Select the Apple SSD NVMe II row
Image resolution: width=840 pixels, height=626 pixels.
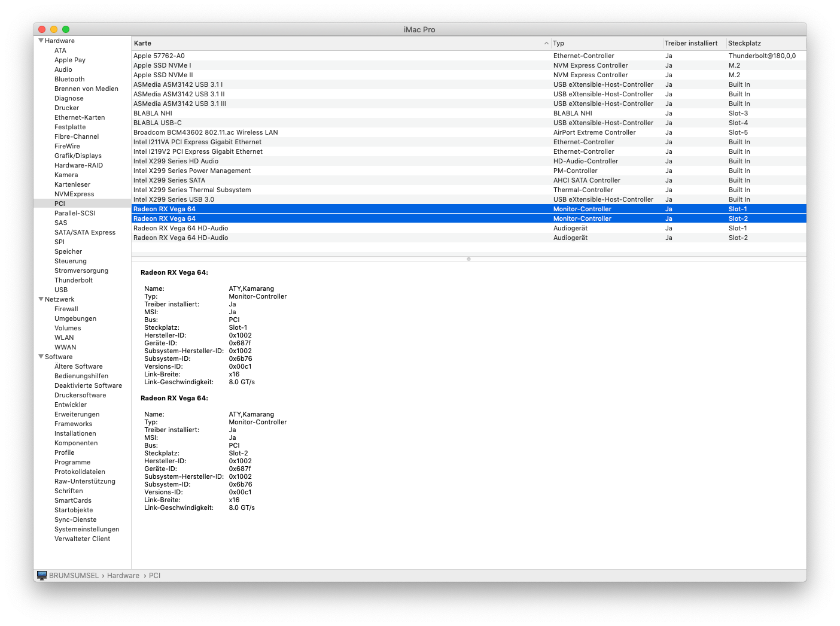[469, 75]
